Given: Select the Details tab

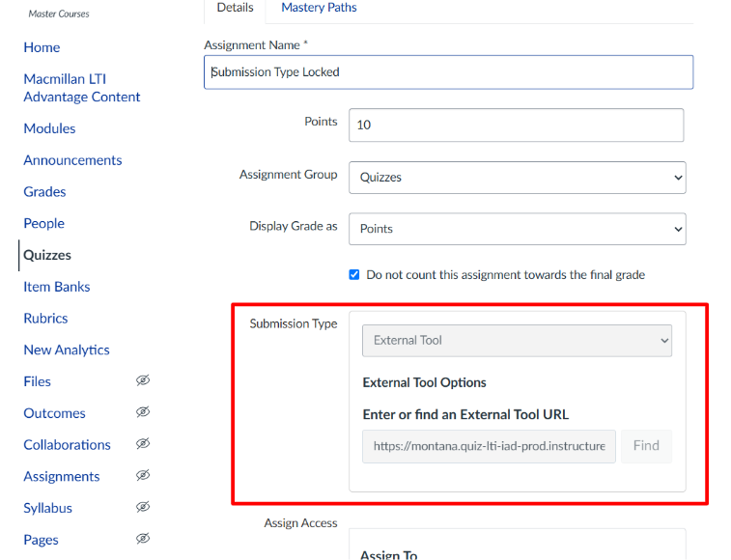Looking at the screenshot, I should 235,8.
